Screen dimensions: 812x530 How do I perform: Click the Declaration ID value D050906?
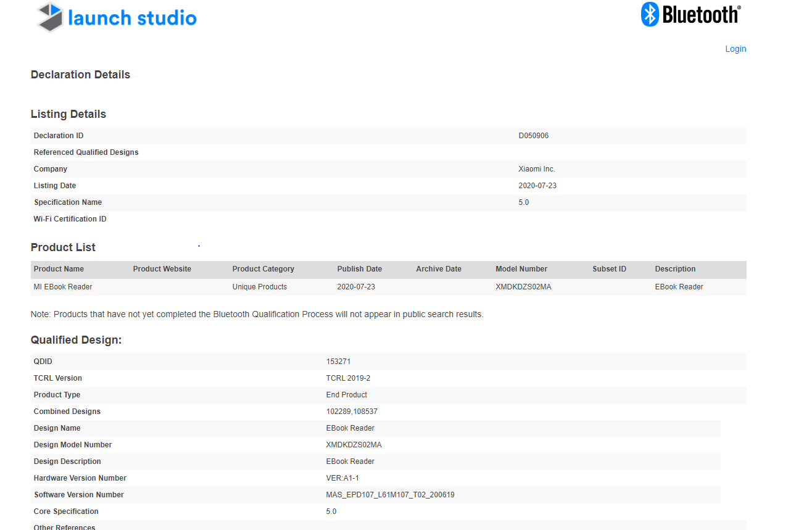[x=534, y=136]
